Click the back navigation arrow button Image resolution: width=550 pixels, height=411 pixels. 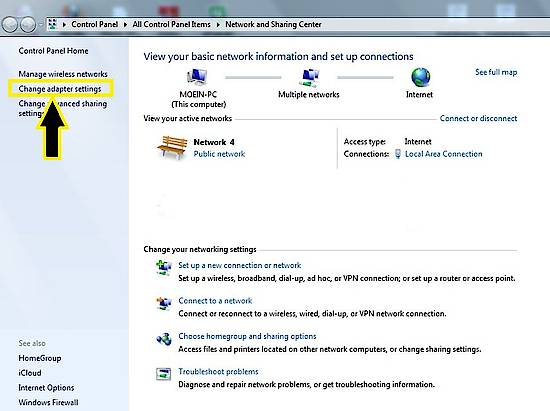(x=9, y=25)
